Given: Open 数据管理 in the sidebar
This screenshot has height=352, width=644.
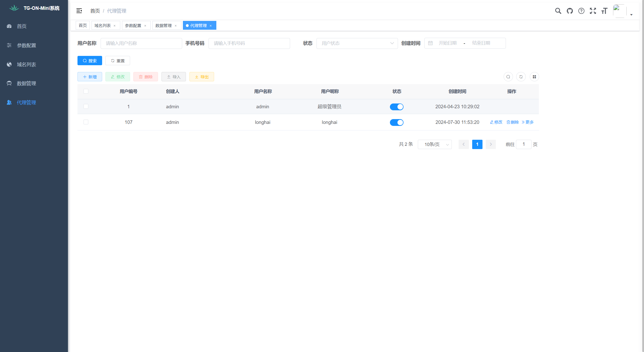Looking at the screenshot, I should (x=34, y=83).
